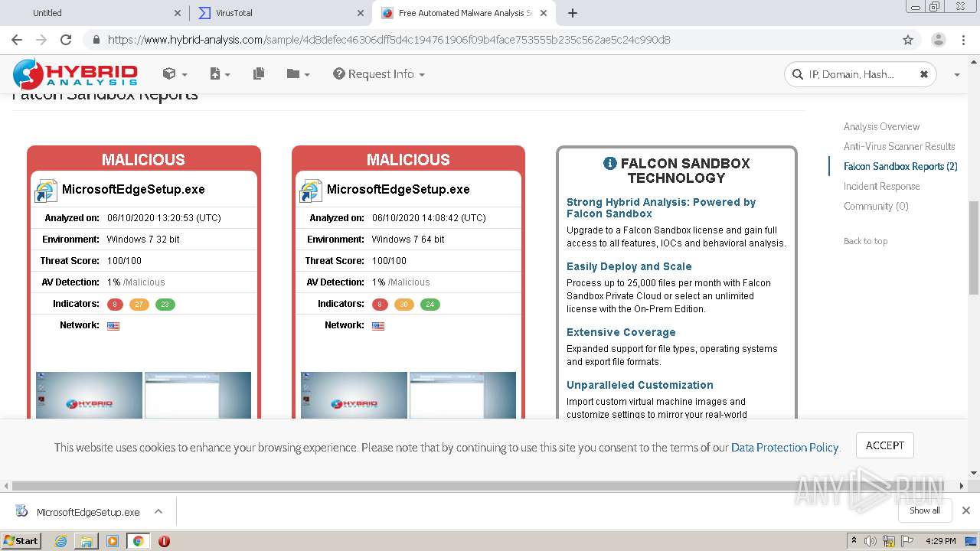Screen dimensions: 980x551
Task: Open the file upload dropdown in navbar
Action: pyautogui.click(x=219, y=73)
